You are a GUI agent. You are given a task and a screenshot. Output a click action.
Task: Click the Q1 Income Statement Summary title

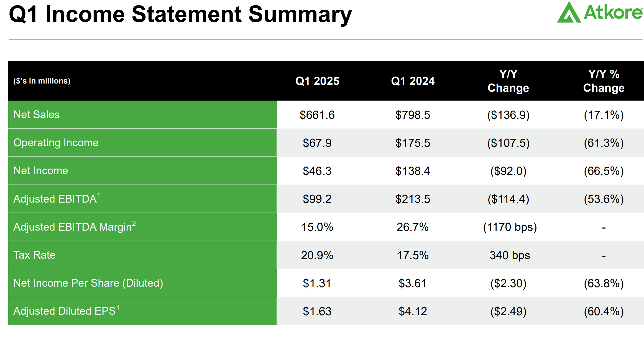click(180, 14)
